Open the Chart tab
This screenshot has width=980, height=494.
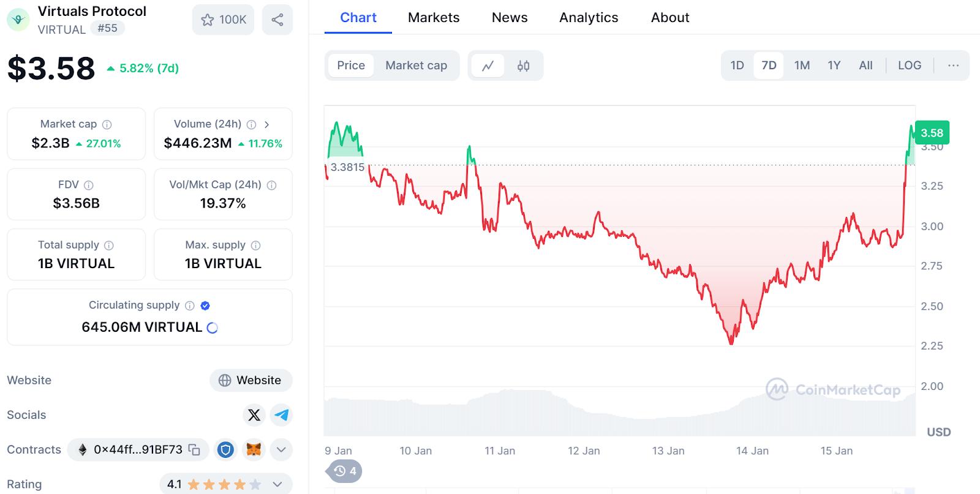pos(358,18)
